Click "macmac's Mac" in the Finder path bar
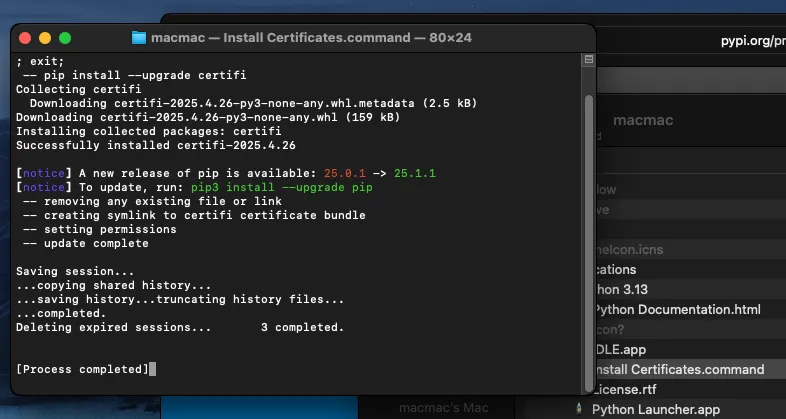The height and width of the screenshot is (419, 786). [x=444, y=408]
